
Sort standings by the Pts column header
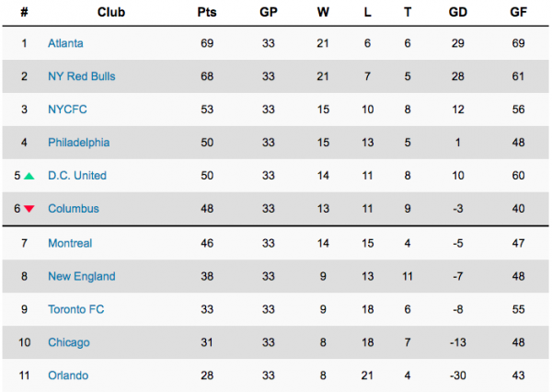coord(207,13)
